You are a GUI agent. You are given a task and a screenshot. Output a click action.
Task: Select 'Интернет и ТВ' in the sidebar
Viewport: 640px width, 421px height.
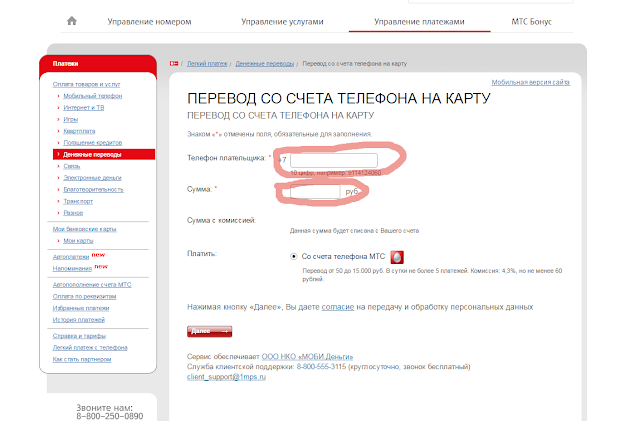[x=84, y=107]
